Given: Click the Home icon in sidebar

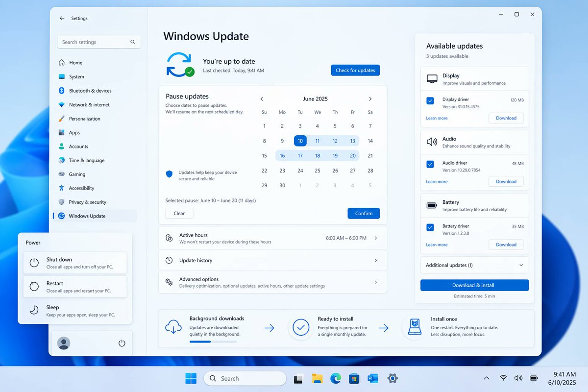Looking at the screenshot, I should (62, 63).
